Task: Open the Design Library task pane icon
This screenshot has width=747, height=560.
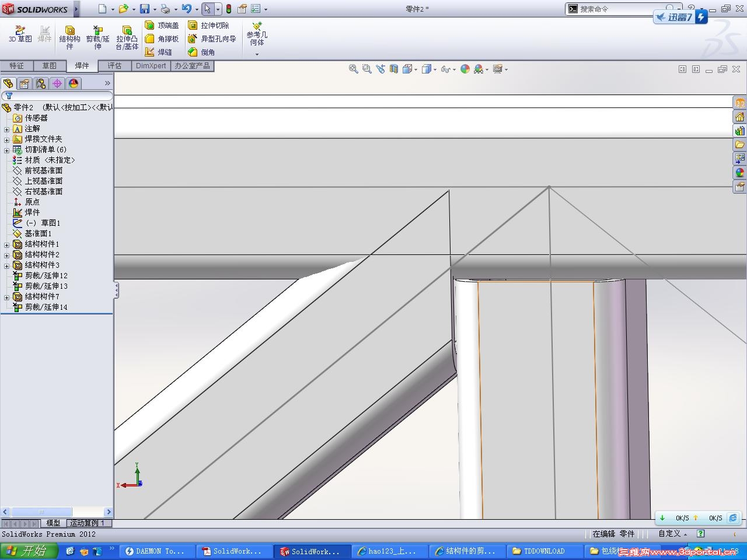Action: click(x=740, y=131)
